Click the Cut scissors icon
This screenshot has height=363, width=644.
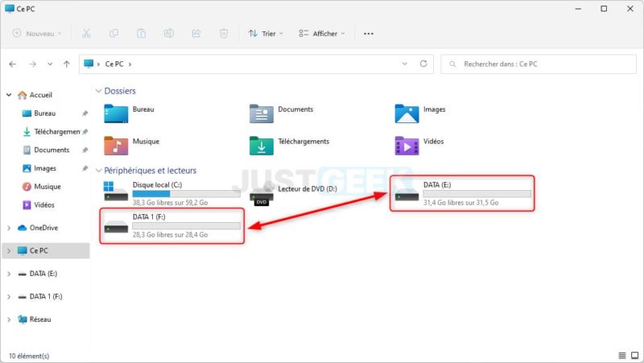pyautogui.click(x=86, y=33)
